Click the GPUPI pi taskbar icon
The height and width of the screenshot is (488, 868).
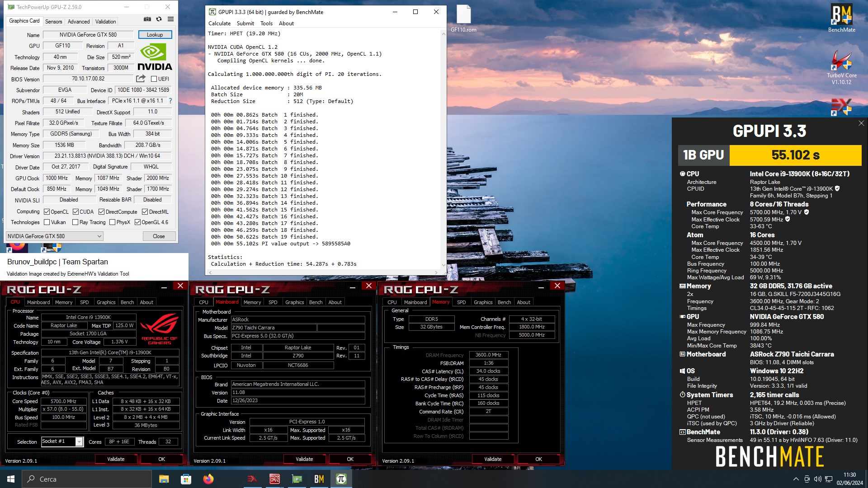point(341,479)
